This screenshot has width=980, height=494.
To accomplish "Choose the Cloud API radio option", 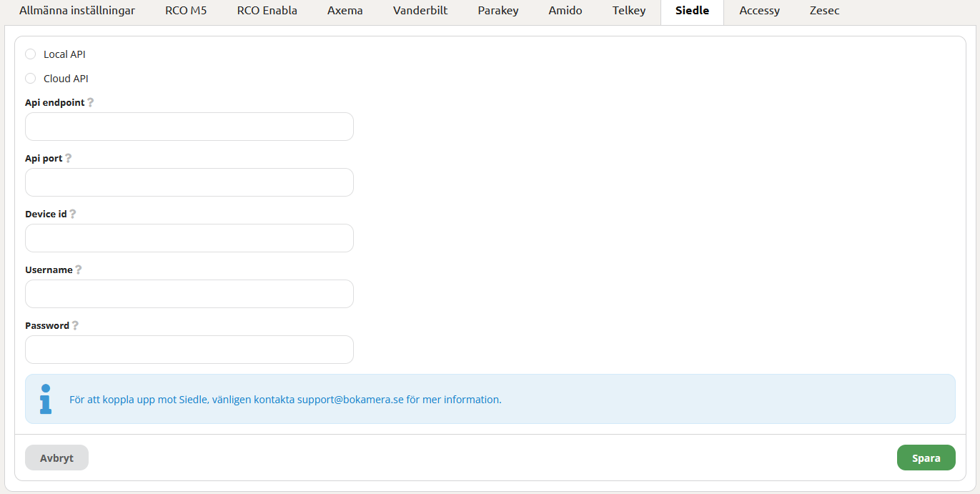I will point(30,79).
